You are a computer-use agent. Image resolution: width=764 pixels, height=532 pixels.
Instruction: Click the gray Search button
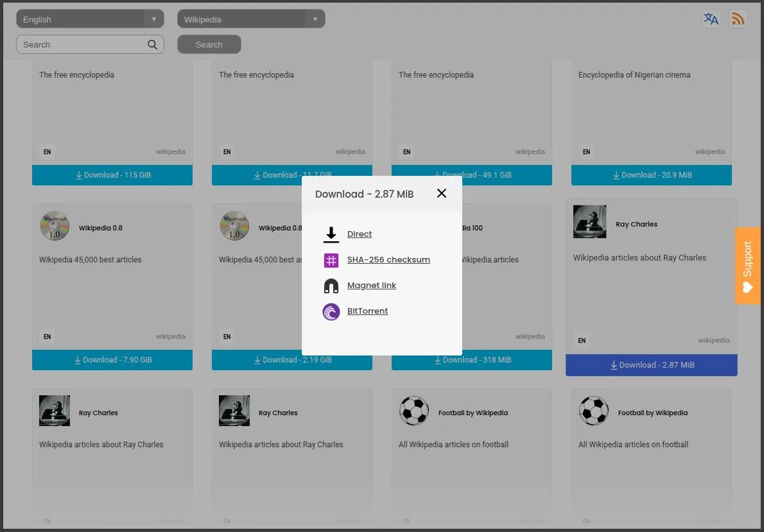209,44
